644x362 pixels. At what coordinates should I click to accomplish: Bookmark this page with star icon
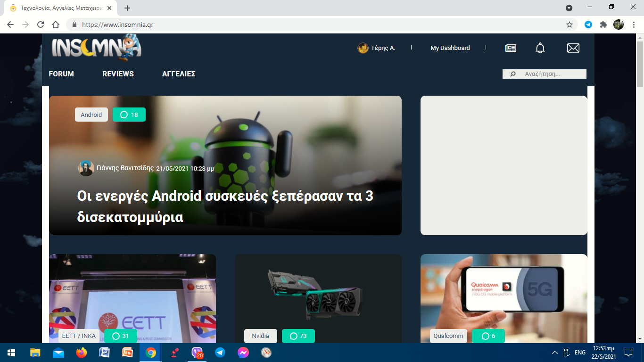click(570, 25)
